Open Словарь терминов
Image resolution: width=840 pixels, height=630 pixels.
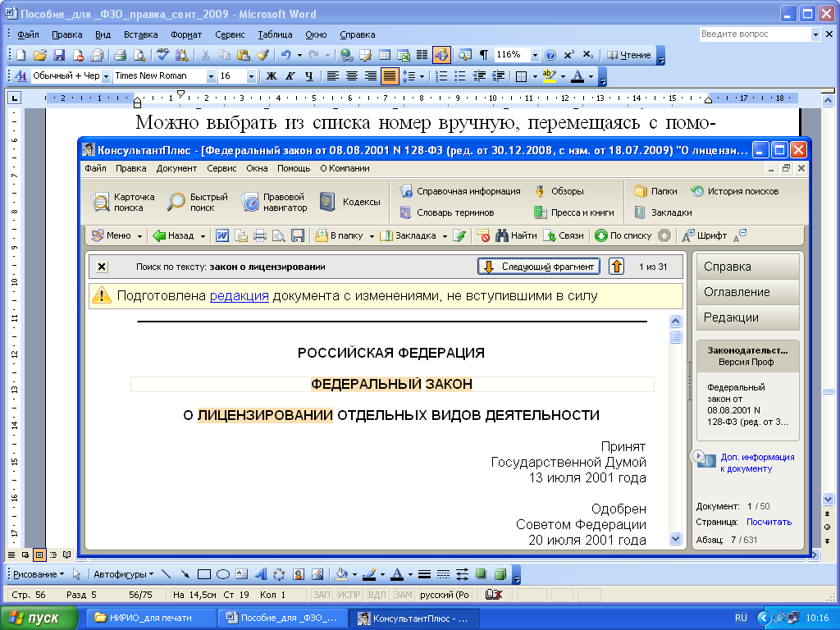coord(447,212)
